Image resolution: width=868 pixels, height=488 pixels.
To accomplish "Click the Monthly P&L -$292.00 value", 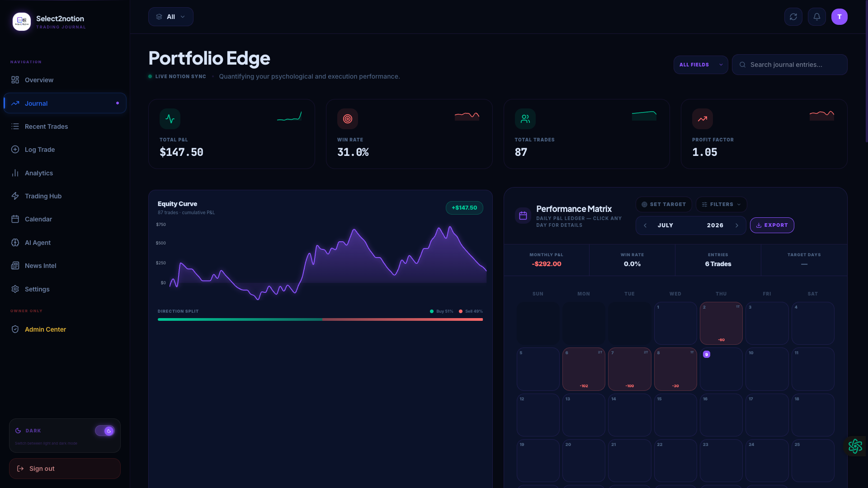I will pos(547,264).
